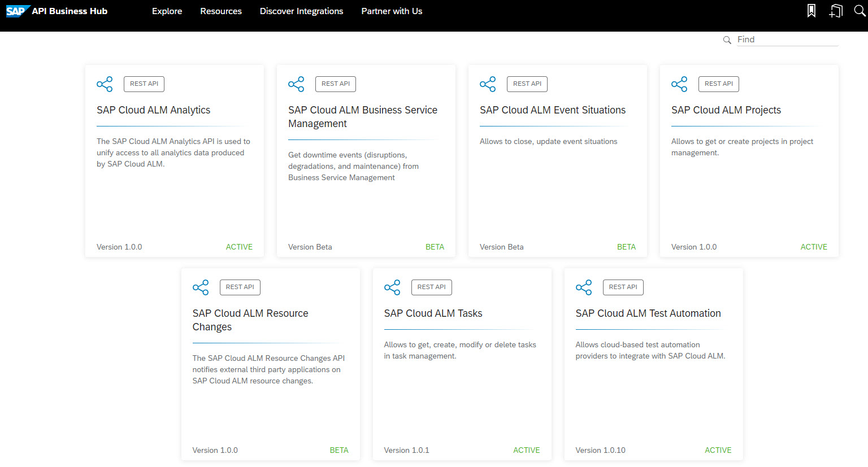Screen dimensions: 868x467
Task: Open Partner with Us page
Action: (x=392, y=11)
